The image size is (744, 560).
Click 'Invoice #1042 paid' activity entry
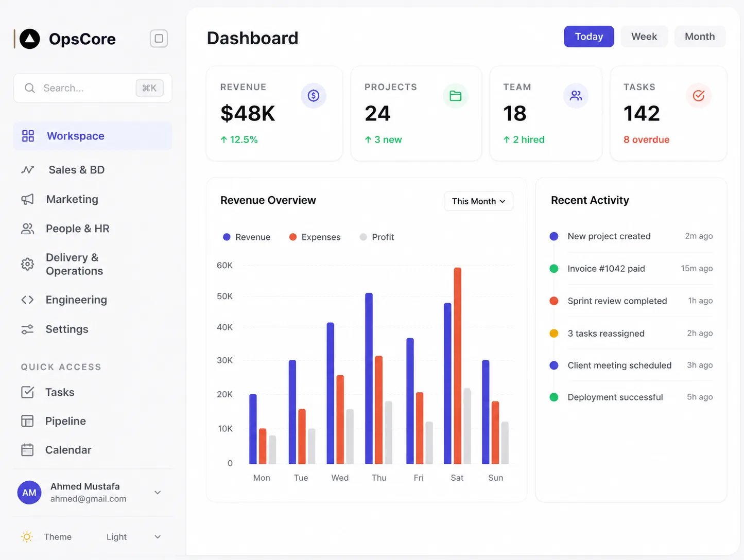(631, 269)
